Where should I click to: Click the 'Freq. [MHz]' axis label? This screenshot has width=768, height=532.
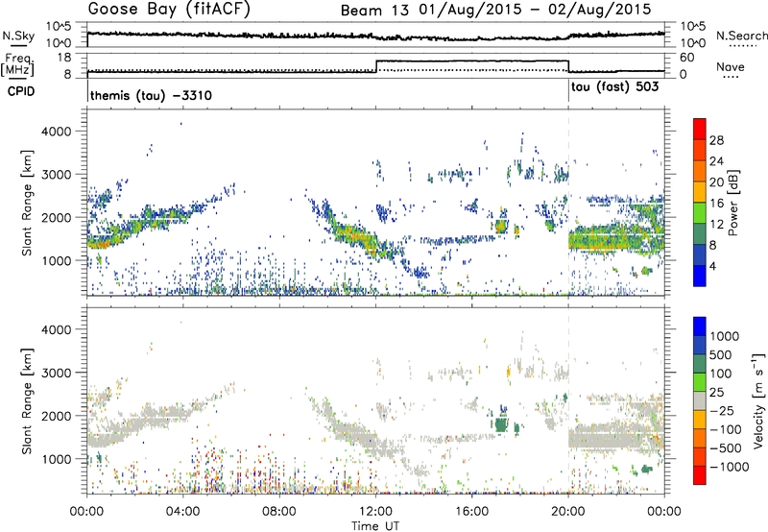coord(18,65)
